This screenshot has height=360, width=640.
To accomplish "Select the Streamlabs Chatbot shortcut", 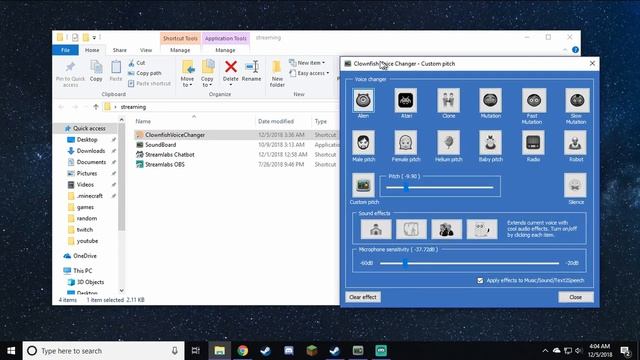I will tap(169, 155).
